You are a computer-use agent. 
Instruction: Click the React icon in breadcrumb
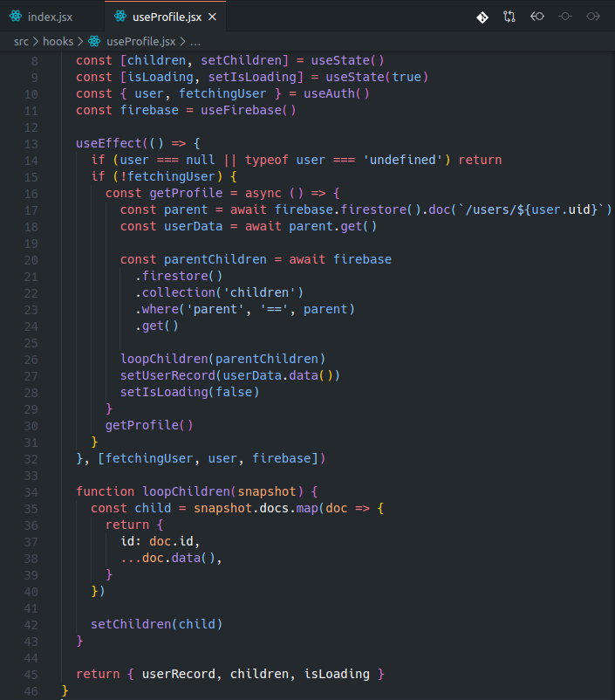[x=94, y=41]
